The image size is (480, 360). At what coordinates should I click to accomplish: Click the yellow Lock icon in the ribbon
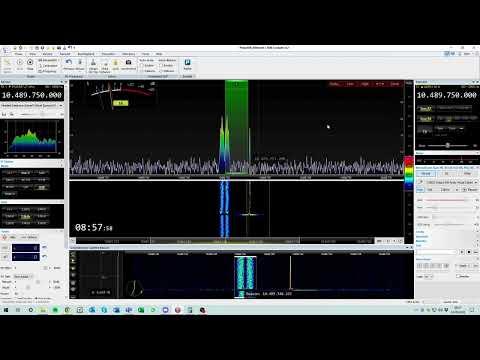tap(116, 64)
